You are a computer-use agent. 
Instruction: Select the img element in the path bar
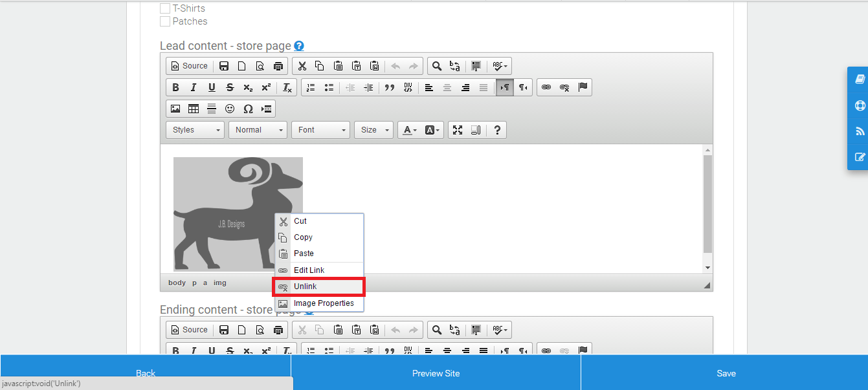click(x=219, y=283)
